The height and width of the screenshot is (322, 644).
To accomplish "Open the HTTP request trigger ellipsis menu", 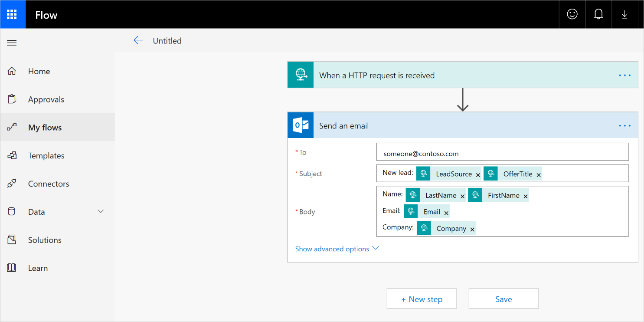I will [x=624, y=76].
